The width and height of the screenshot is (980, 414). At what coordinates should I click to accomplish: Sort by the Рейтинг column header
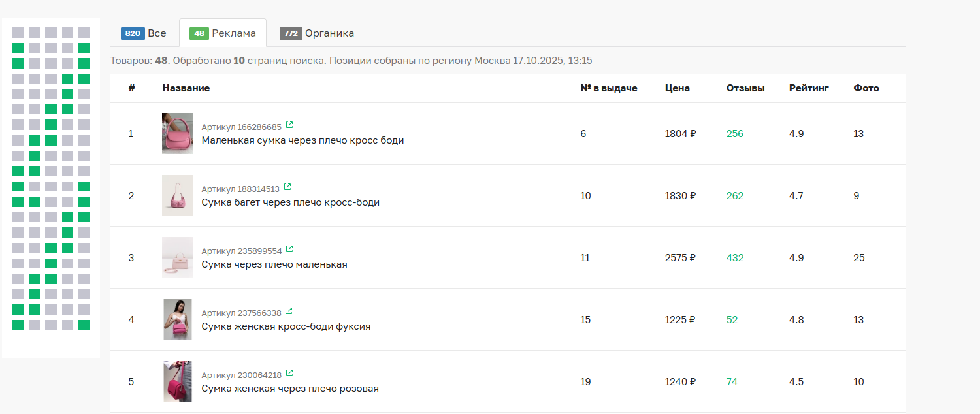point(808,88)
